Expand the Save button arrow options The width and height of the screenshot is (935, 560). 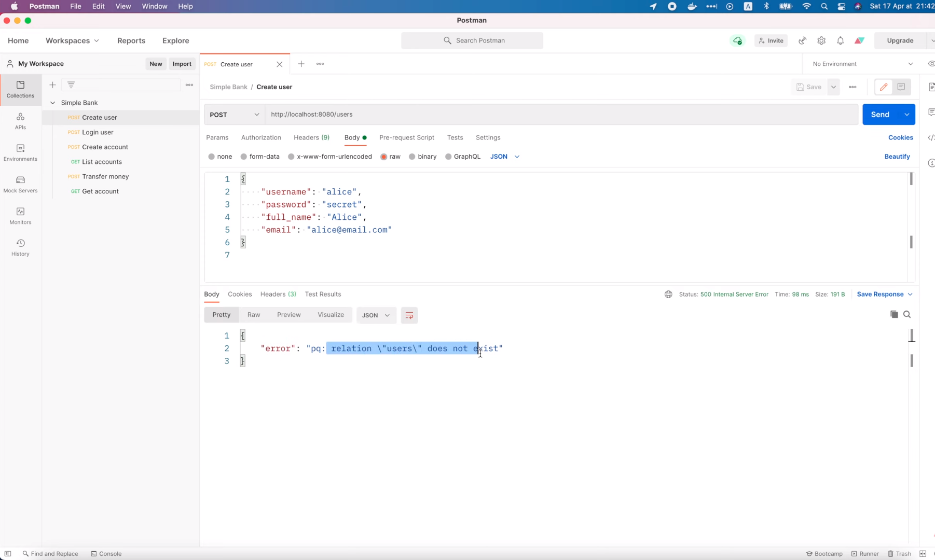tap(833, 87)
